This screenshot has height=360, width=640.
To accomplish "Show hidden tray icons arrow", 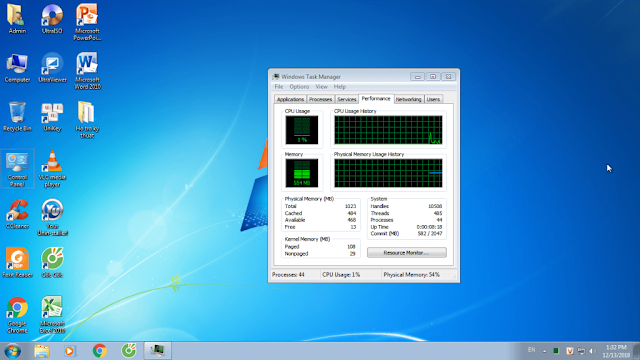I will (544, 351).
